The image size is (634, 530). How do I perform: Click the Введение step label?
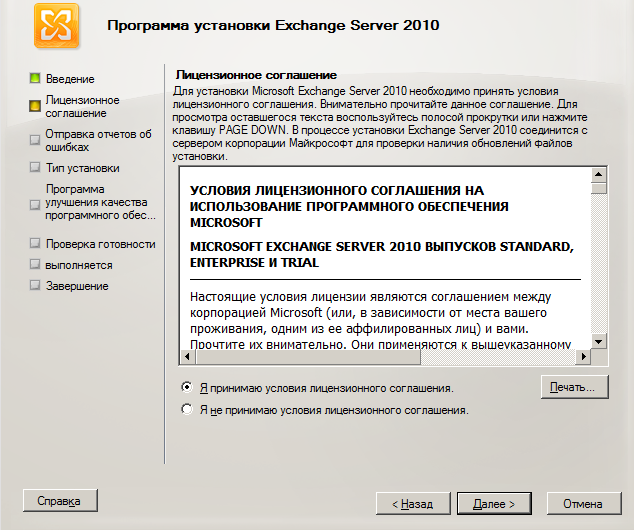click(x=70, y=79)
